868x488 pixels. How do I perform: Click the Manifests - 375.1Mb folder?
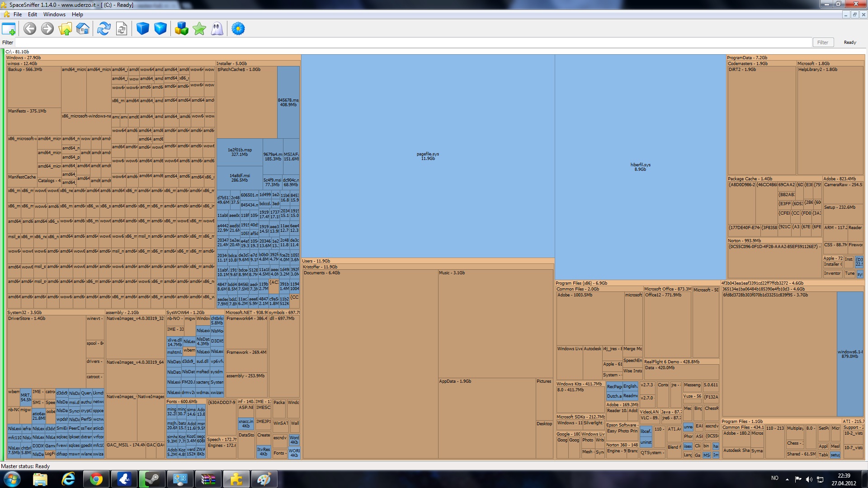34,121
